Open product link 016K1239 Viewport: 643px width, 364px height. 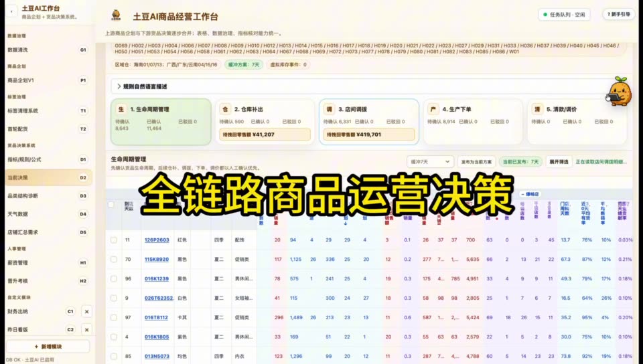coord(157,279)
